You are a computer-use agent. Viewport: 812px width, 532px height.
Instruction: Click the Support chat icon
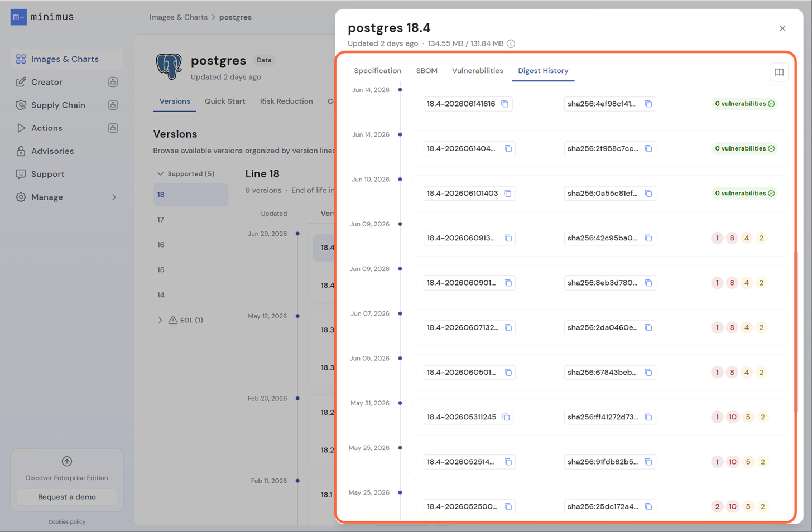pyautogui.click(x=21, y=174)
